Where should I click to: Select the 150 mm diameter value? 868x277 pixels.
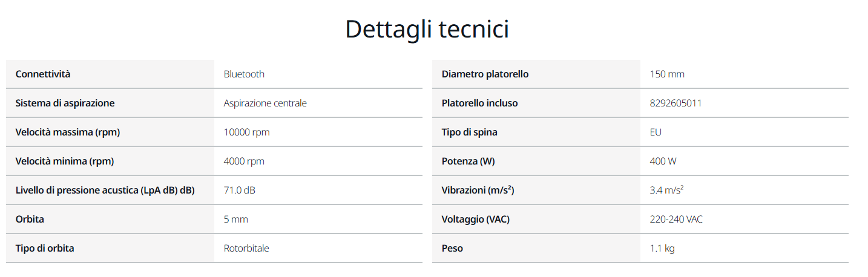667,74
